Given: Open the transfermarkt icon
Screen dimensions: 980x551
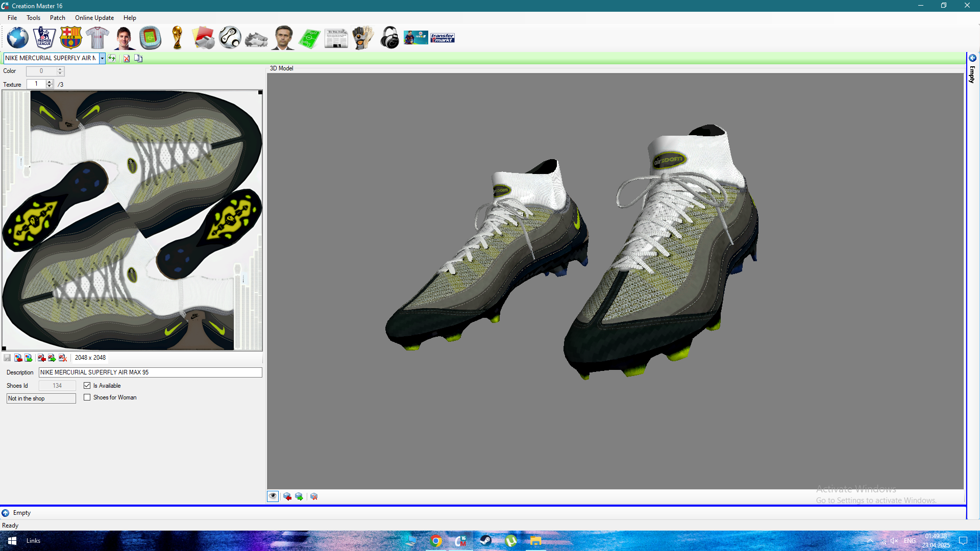Looking at the screenshot, I should [443, 38].
